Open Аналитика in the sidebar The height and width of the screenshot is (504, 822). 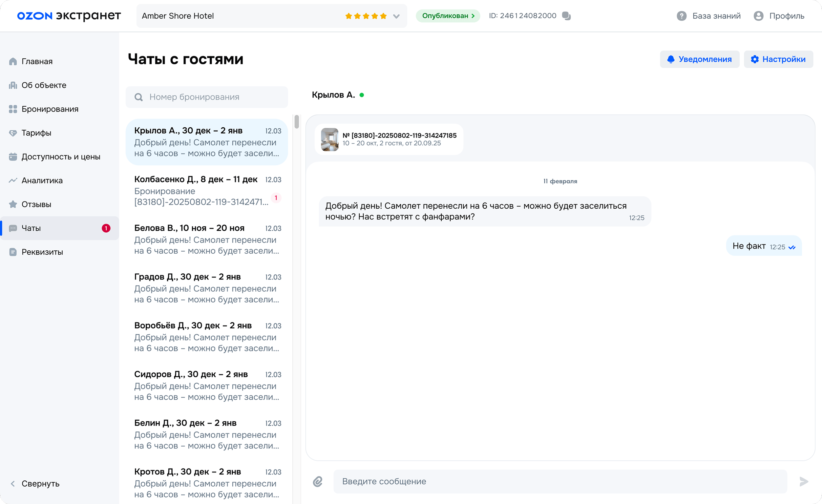pos(42,180)
